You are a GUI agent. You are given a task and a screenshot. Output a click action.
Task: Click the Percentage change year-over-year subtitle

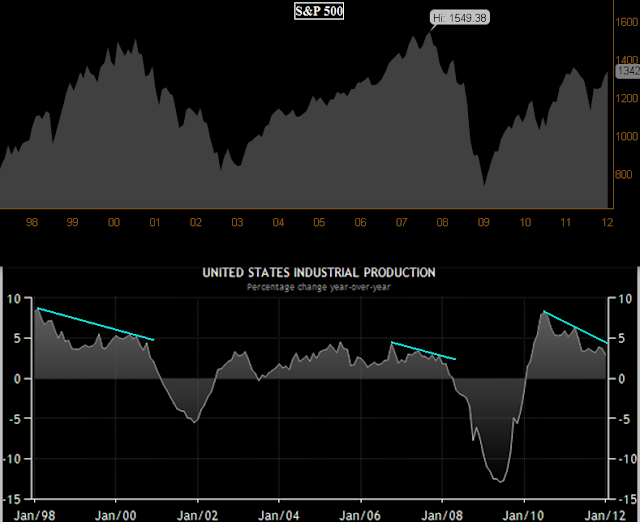tap(319, 287)
